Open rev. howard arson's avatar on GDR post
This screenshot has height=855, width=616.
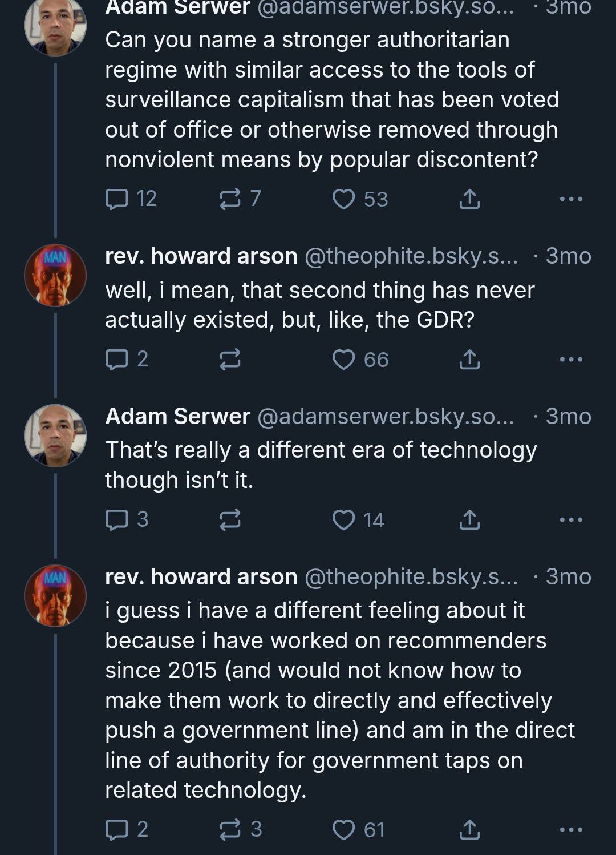[55, 275]
